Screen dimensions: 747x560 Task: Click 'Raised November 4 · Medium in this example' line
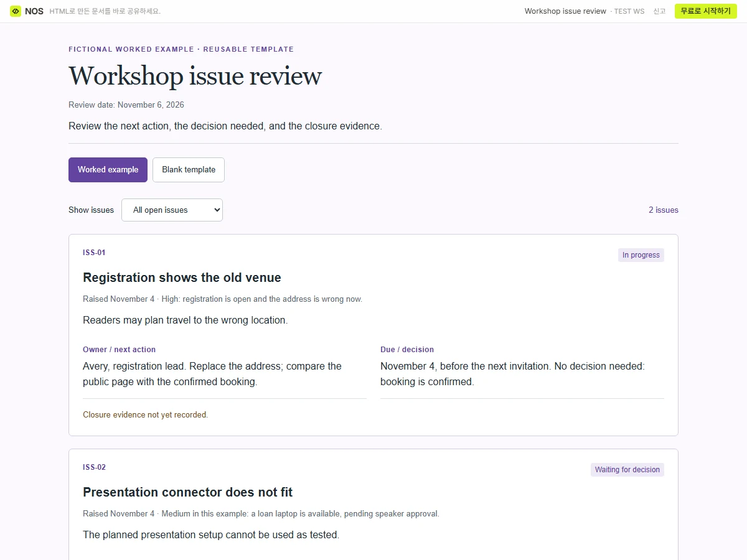261,514
